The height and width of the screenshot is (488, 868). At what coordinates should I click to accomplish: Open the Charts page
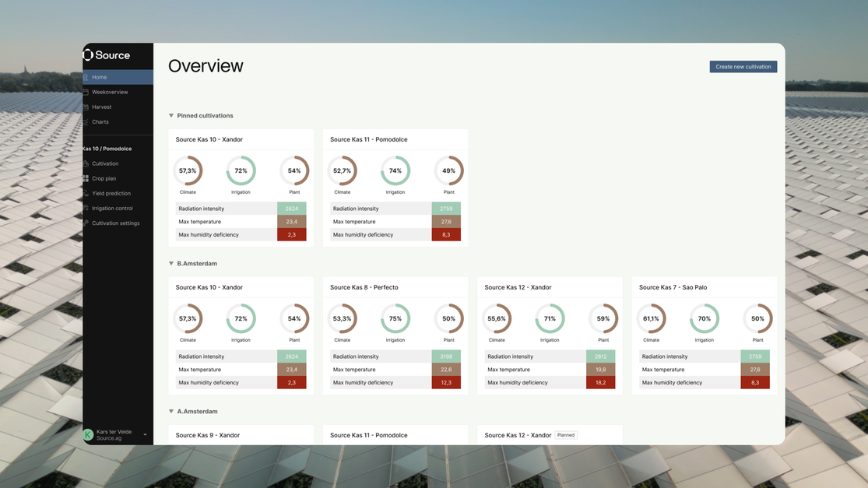tap(100, 121)
